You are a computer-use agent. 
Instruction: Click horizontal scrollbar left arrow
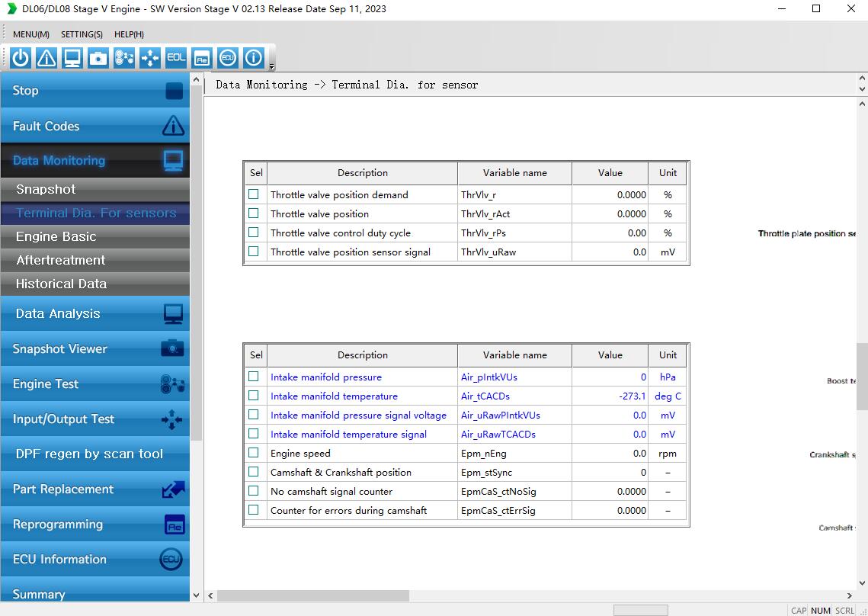(x=210, y=595)
